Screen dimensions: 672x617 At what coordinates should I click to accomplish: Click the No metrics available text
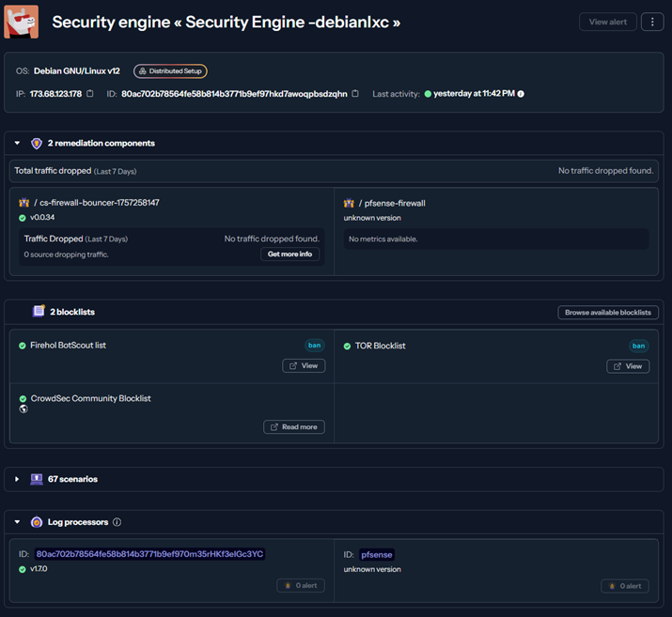pyautogui.click(x=383, y=239)
